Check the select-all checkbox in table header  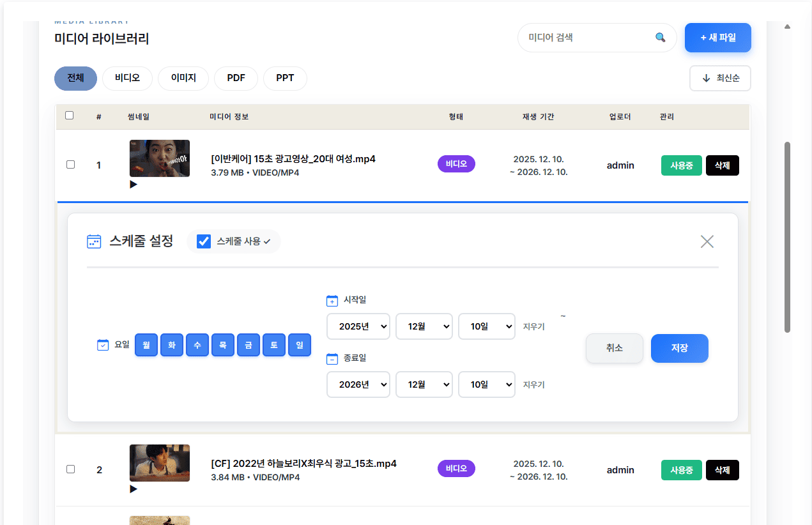70,116
